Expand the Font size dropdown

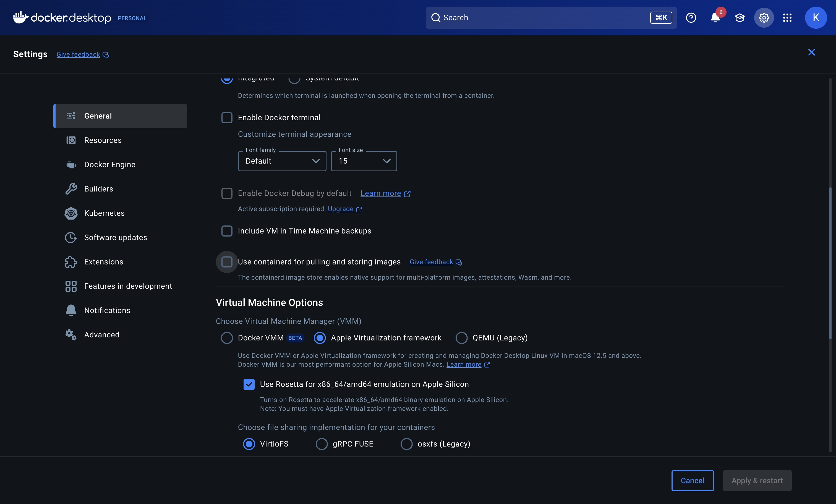pos(364,161)
